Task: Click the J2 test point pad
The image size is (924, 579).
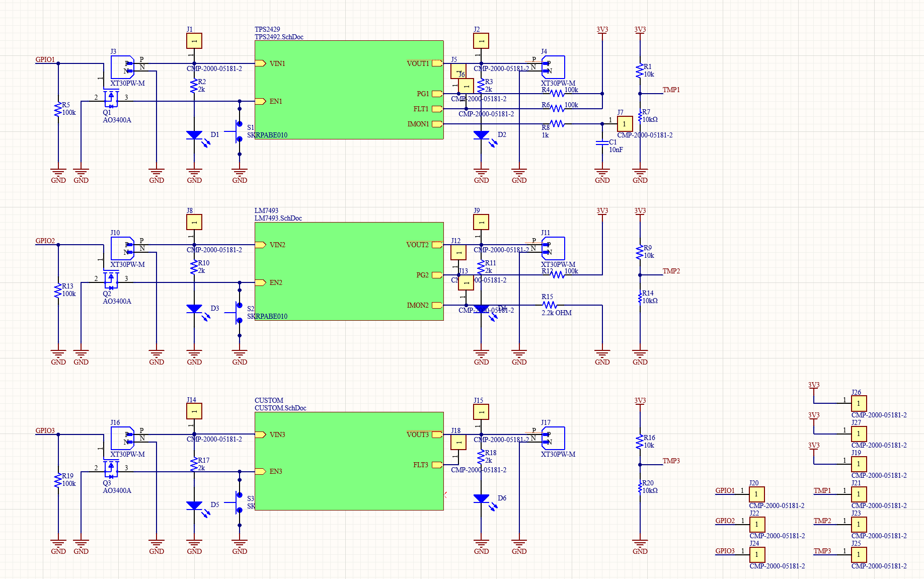Action: tap(481, 41)
